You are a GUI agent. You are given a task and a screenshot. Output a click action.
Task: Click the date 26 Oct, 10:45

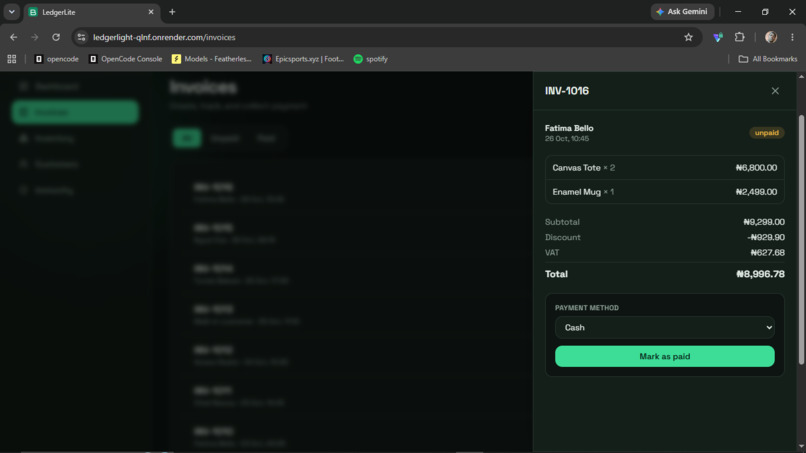click(x=567, y=139)
